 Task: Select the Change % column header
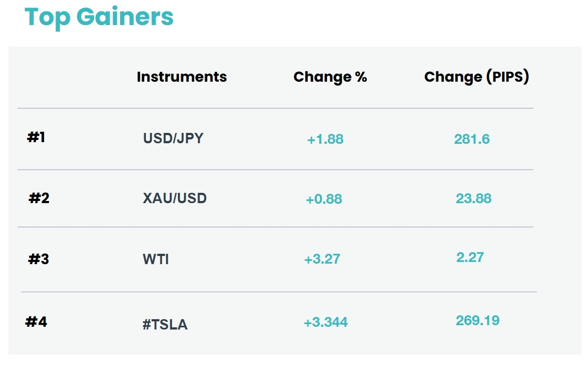330,77
